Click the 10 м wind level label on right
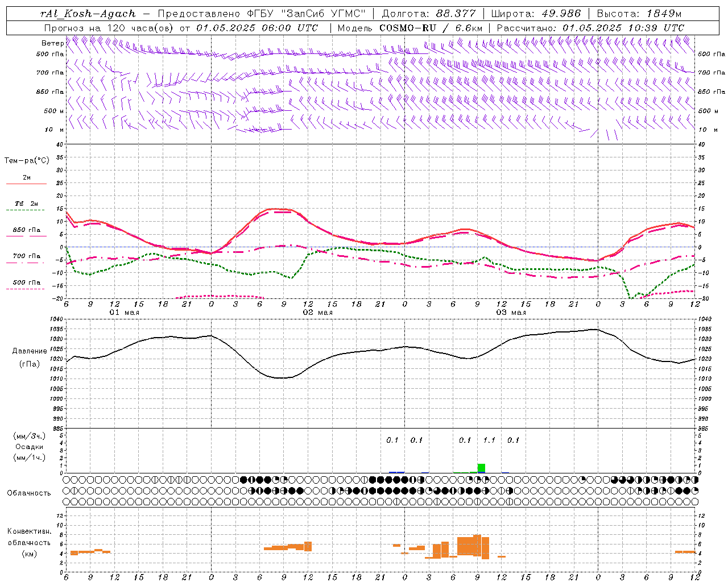 [708, 130]
